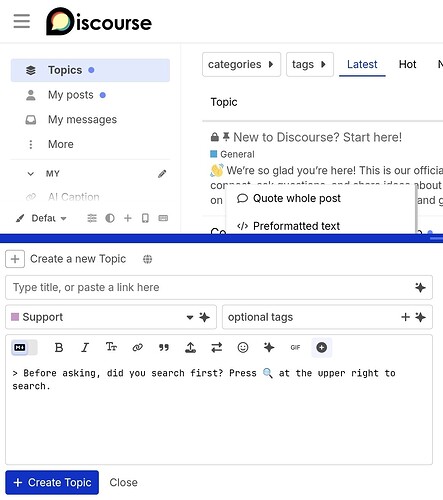Screen dimensions: 443x500
Task: Click AI sparkle in the title field
Action: pyautogui.click(x=420, y=287)
